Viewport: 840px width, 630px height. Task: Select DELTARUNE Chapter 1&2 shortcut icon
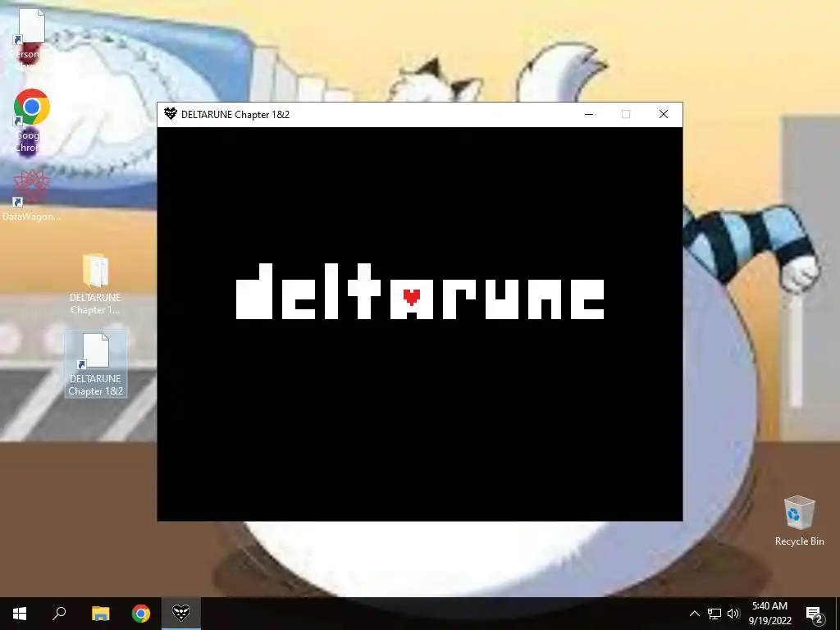tap(96, 364)
